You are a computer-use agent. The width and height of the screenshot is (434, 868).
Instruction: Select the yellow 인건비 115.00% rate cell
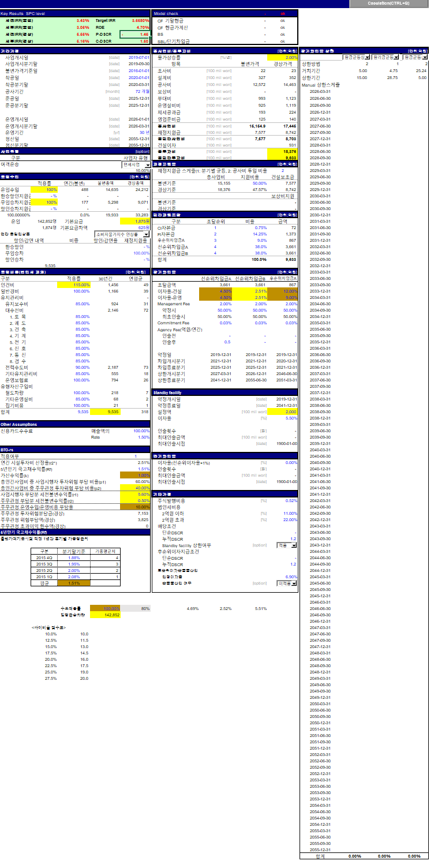coord(74,285)
